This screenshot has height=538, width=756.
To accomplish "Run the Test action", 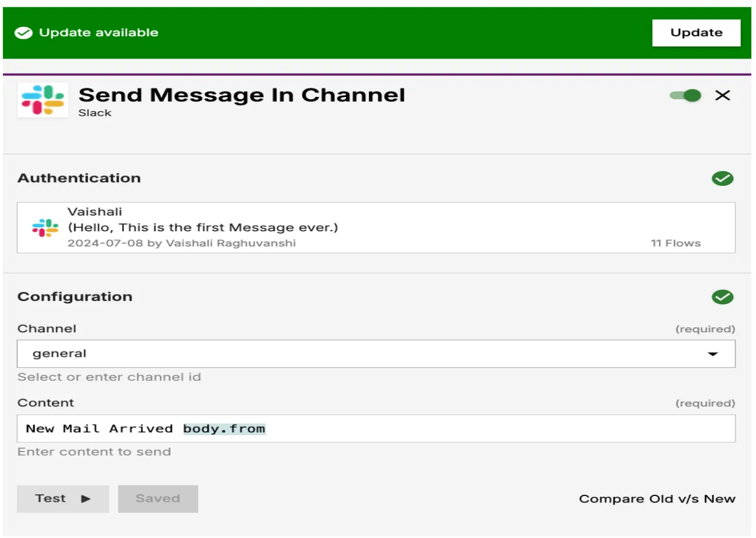I will tap(63, 498).
